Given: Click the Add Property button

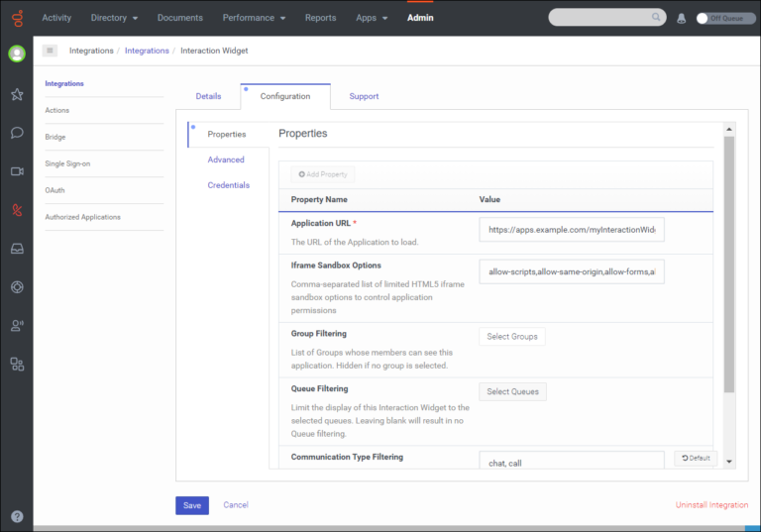Looking at the screenshot, I should [323, 174].
